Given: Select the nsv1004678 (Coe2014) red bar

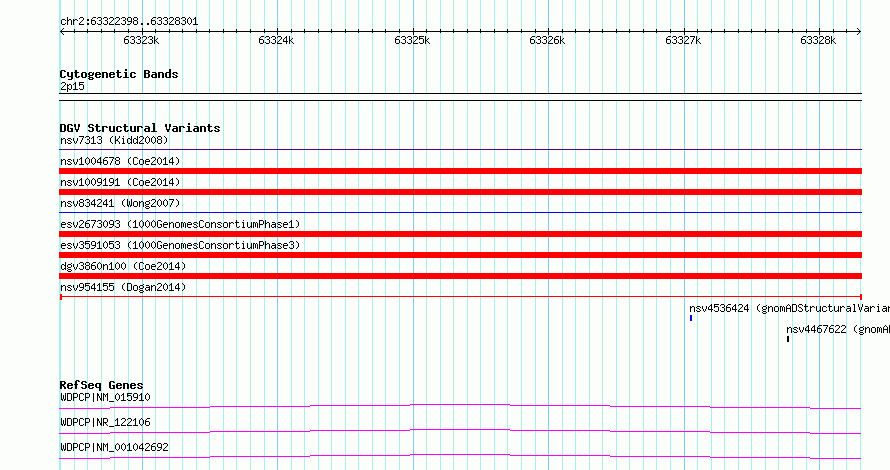Looking at the screenshot, I should [x=460, y=171].
